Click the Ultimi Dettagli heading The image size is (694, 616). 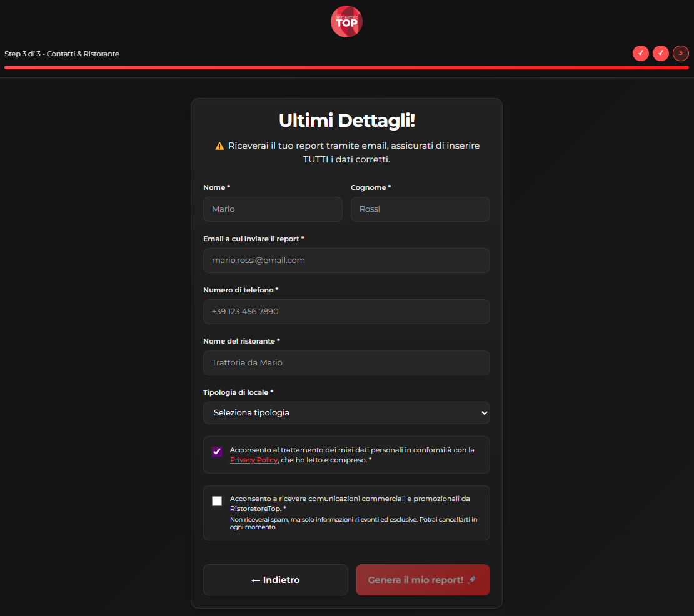click(x=346, y=121)
